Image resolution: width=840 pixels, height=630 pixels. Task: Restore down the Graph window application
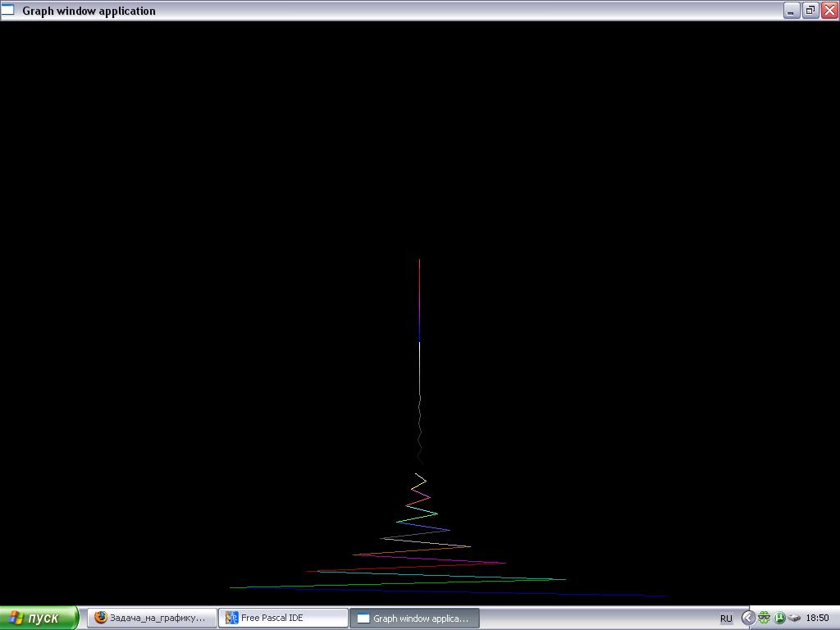[x=810, y=11]
